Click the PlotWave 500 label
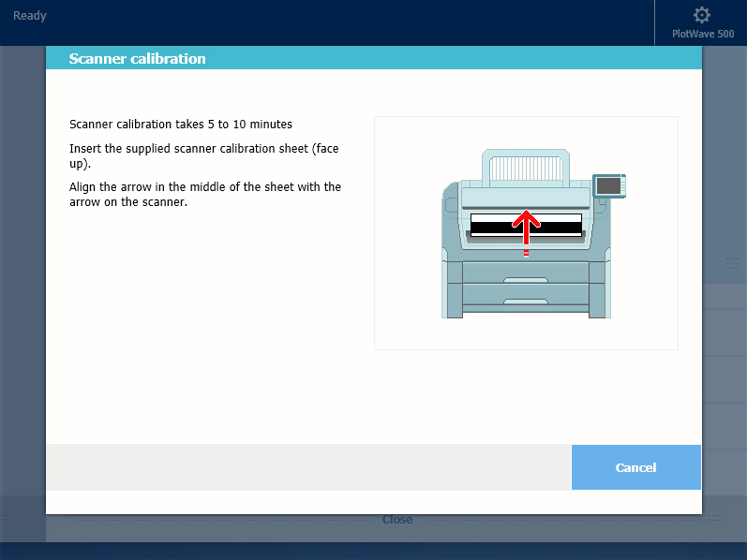 (703, 34)
